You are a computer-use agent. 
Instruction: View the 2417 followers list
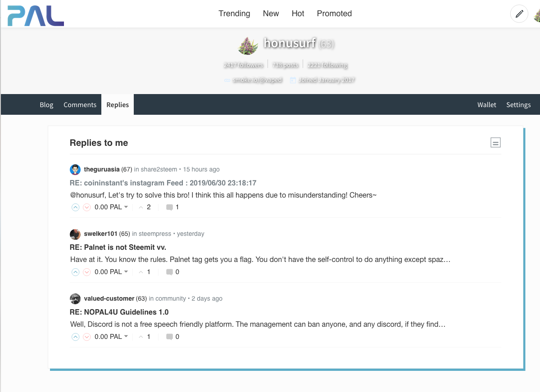point(243,65)
